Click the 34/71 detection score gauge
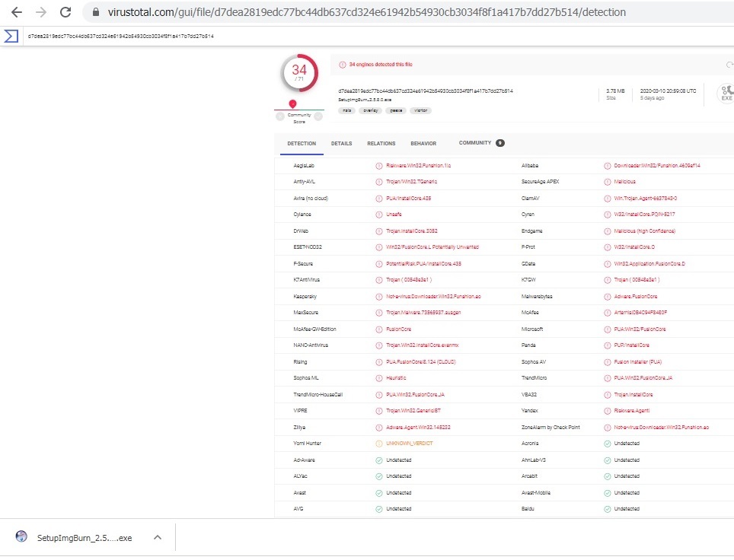734x560 pixels. point(299,72)
